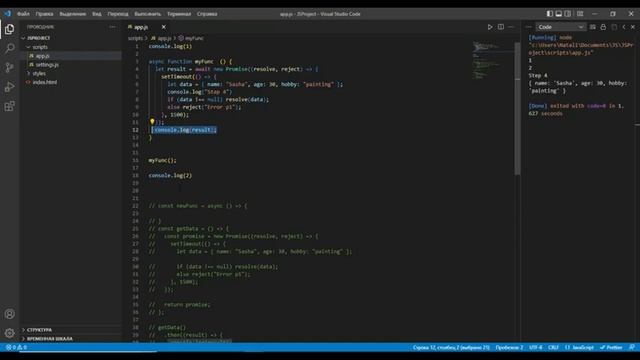
Task: Maximize the output panel with the chevron
Action: 624,27
